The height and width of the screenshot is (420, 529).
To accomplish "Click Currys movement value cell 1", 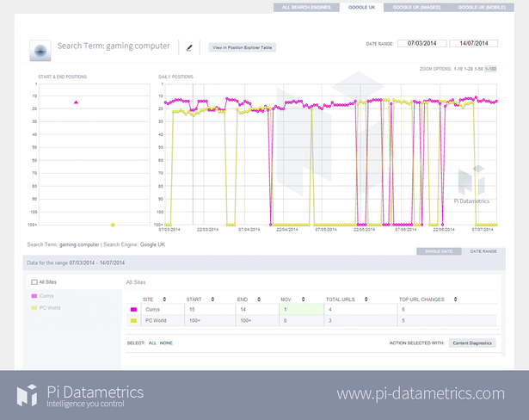I will pos(302,309).
